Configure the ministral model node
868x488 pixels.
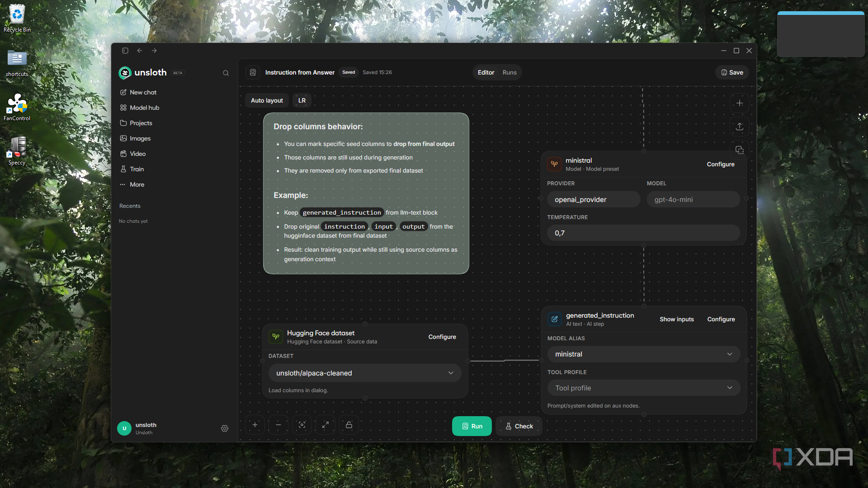pos(721,164)
